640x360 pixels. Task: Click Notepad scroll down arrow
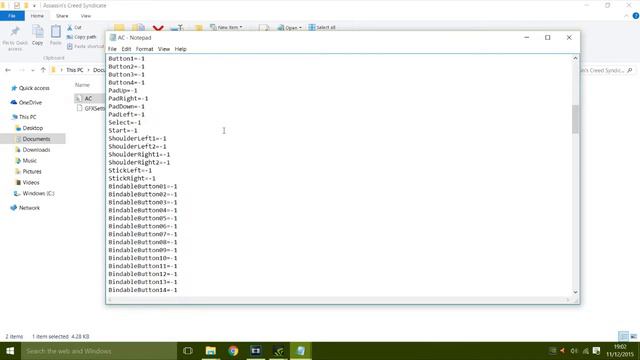(575, 292)
